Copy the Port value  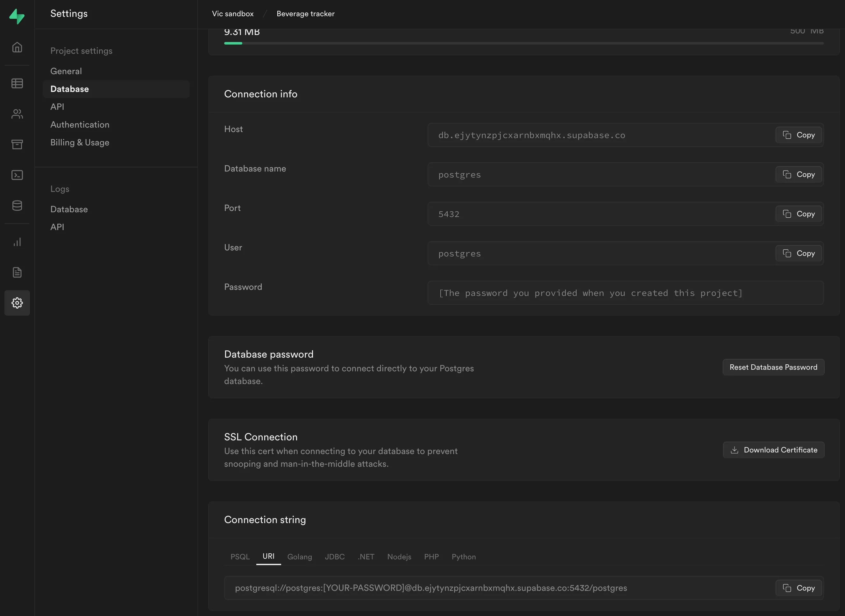[x=799, y=214]
